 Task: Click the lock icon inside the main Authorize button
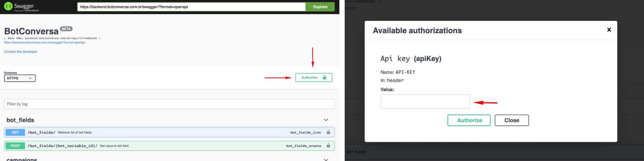[x=324, y=77]
